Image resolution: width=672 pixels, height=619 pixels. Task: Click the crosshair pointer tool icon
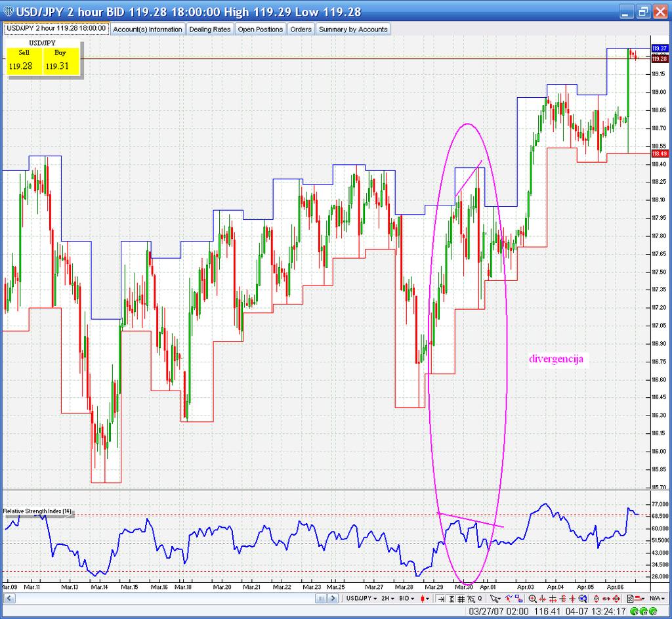point(471,599)
